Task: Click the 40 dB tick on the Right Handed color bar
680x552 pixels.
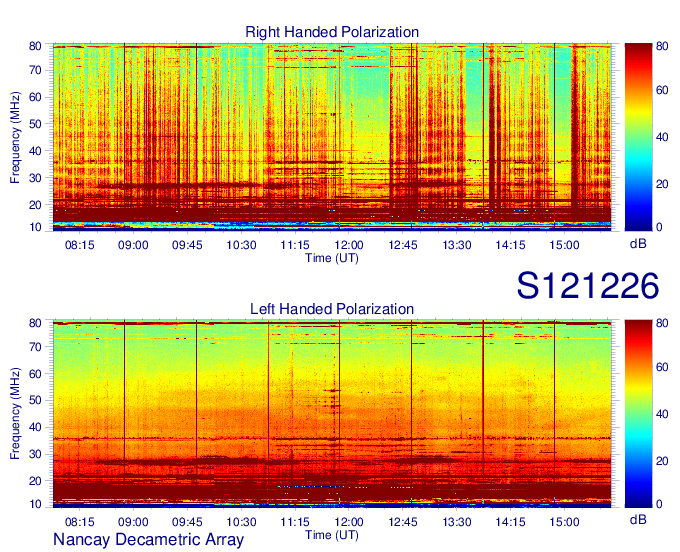Action: (662, 137)
